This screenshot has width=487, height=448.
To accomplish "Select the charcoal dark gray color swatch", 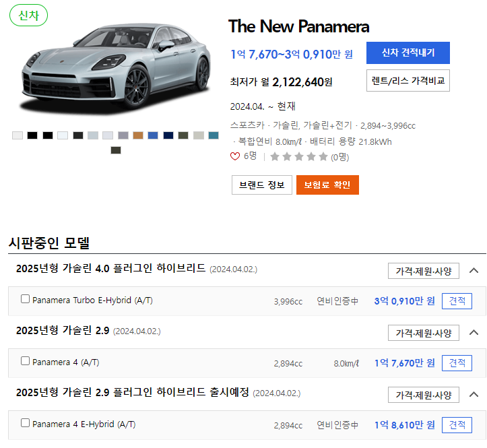I will click(78, 135).
